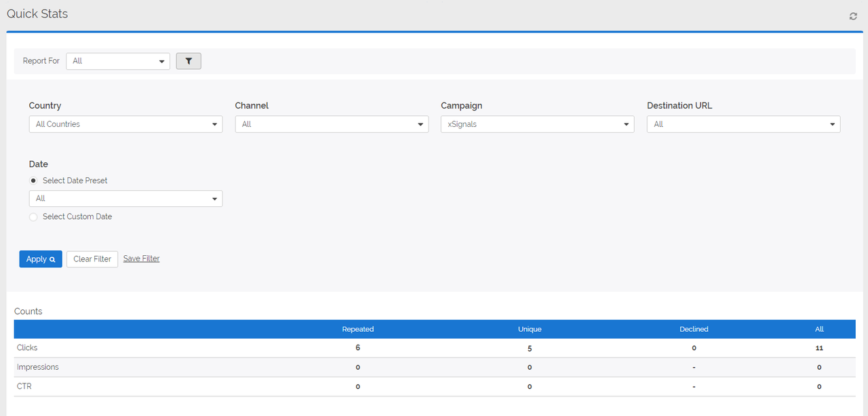This screenshot has height=416, width=868.
Task: Expand the Destination URL dropdown
Action: point(744,124)
